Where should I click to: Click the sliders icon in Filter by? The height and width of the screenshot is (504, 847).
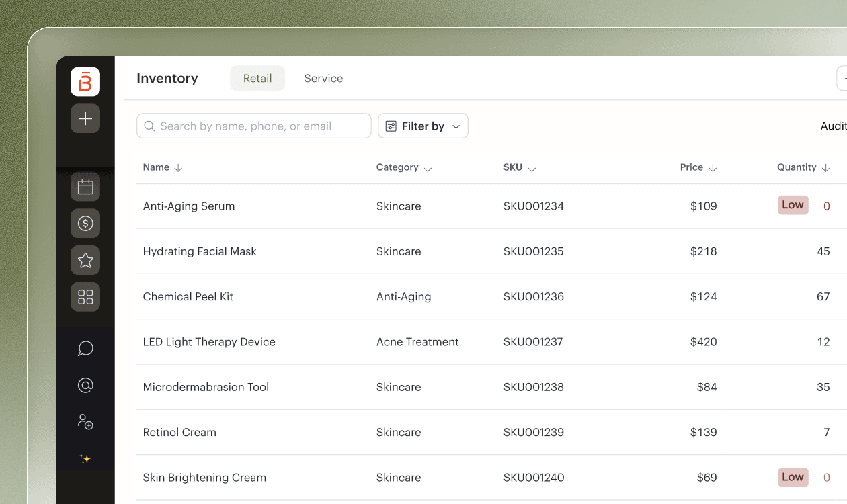pyautogui.click(x=391, y=126)
